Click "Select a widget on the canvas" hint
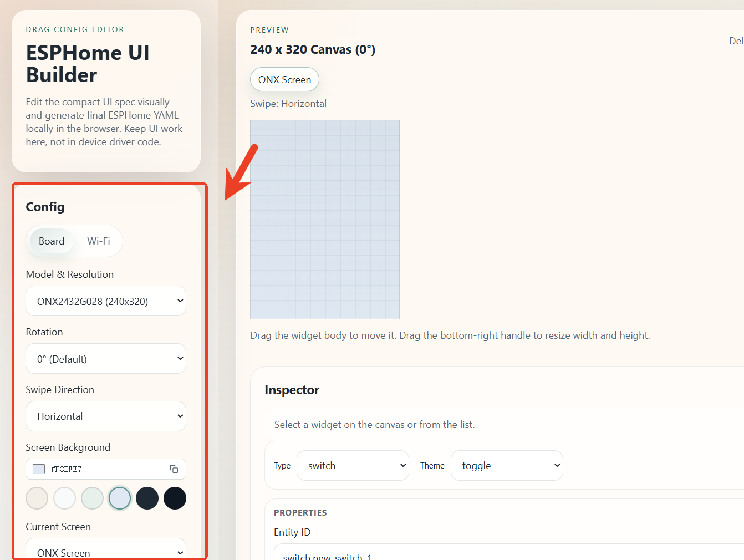 click(x=375, y=425)
